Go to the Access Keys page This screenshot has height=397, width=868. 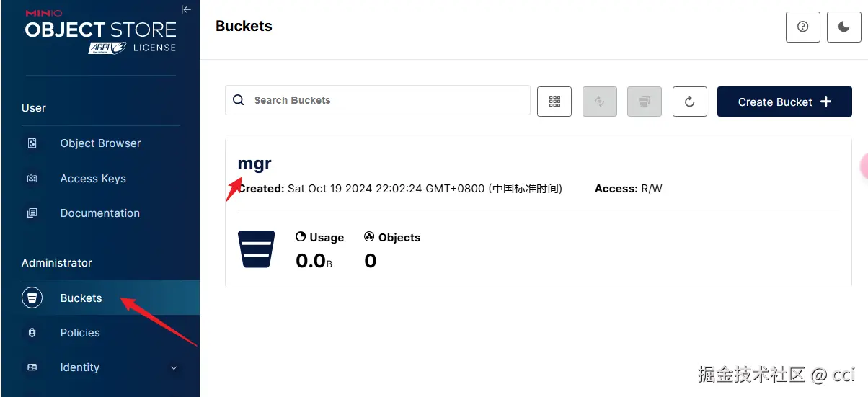[x=93, y=179]
